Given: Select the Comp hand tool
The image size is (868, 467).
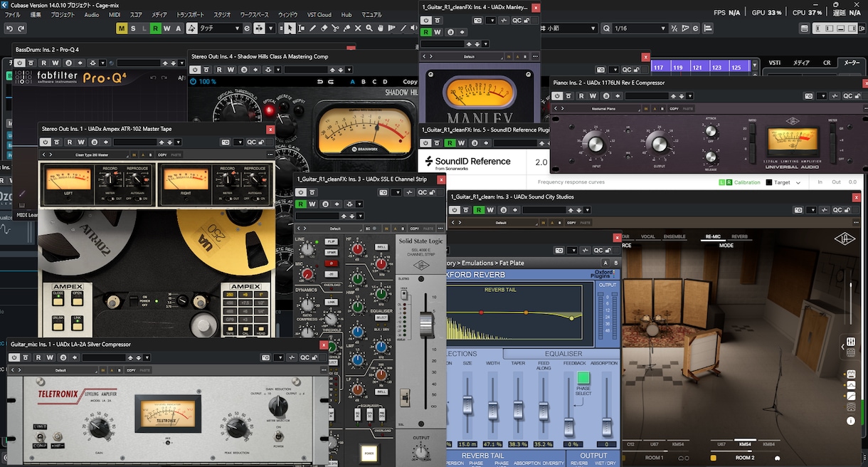Looking at the screenshot, I should click(381, 28).
